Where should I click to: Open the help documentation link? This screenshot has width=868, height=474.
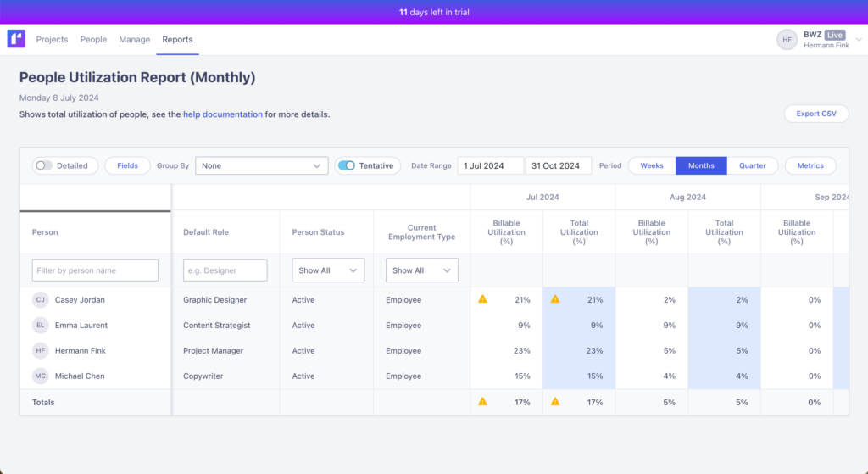tap(223, 114)
